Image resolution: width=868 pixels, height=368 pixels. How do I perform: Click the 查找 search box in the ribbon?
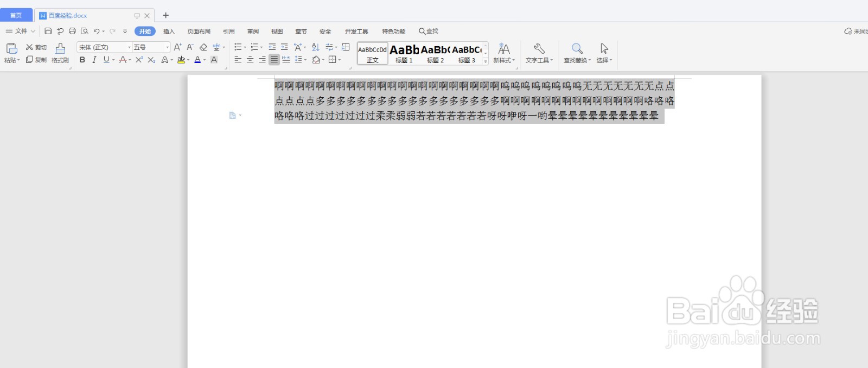point(429,31)
